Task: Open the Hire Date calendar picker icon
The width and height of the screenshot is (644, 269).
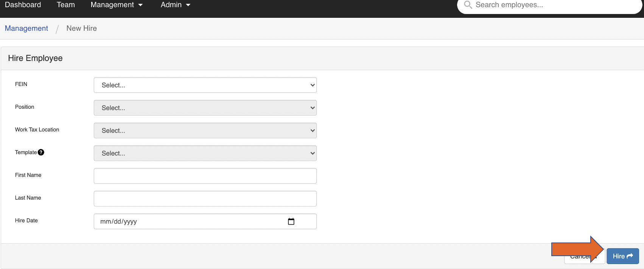Action: [291, 222]
